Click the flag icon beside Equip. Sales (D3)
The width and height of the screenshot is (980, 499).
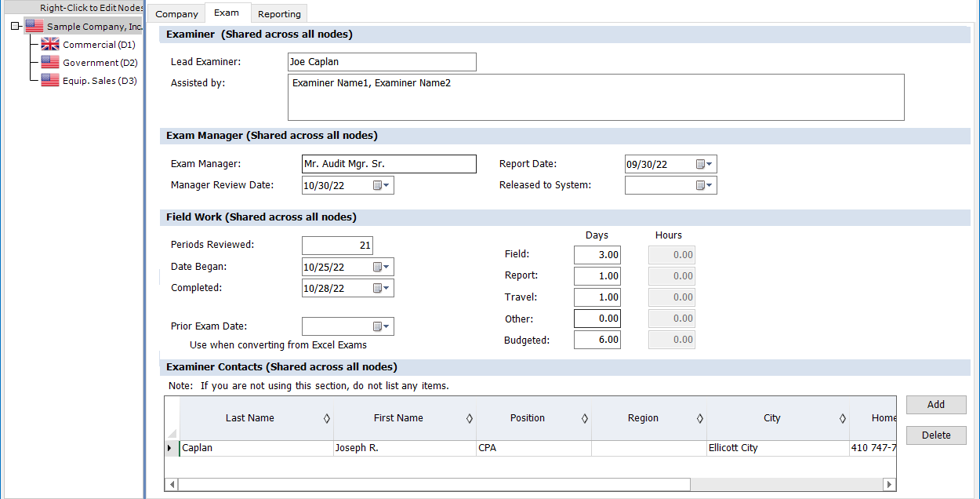point(50,81)
